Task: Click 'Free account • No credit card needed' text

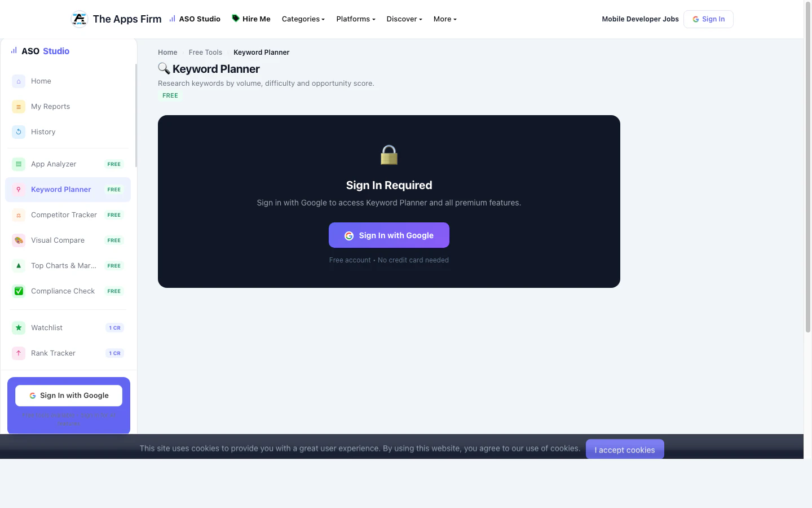Action: (x=389, y=260)
